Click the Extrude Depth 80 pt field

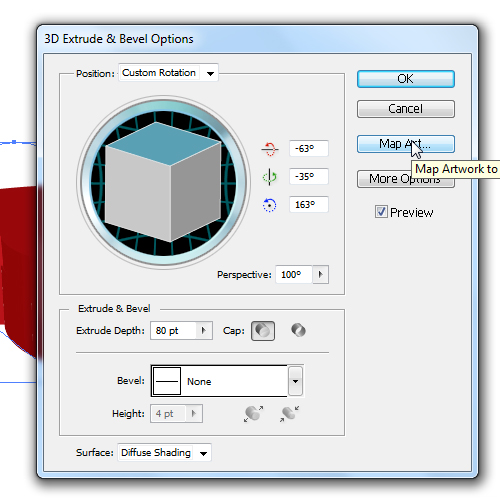pyautogui.click(x=173, y=331)
